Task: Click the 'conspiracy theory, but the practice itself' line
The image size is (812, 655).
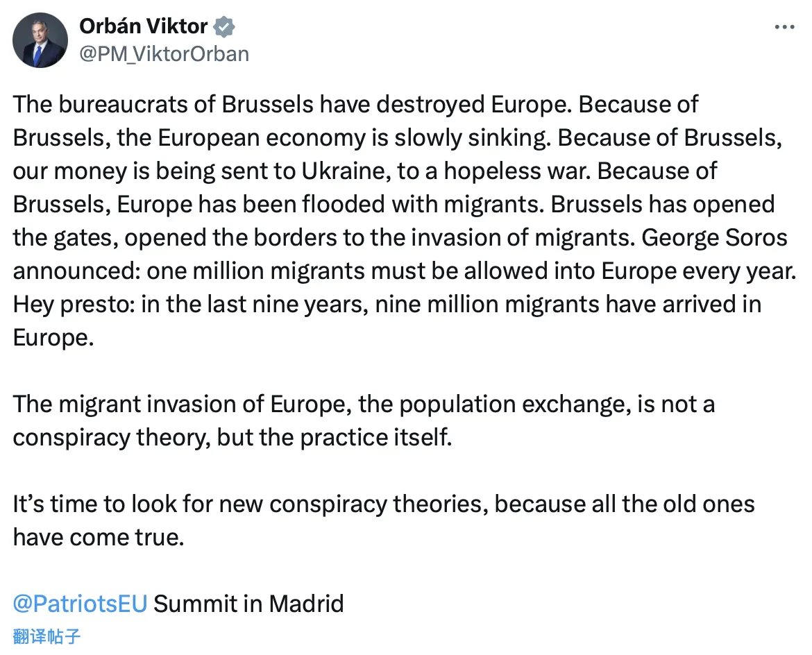Action: (232, 437)
